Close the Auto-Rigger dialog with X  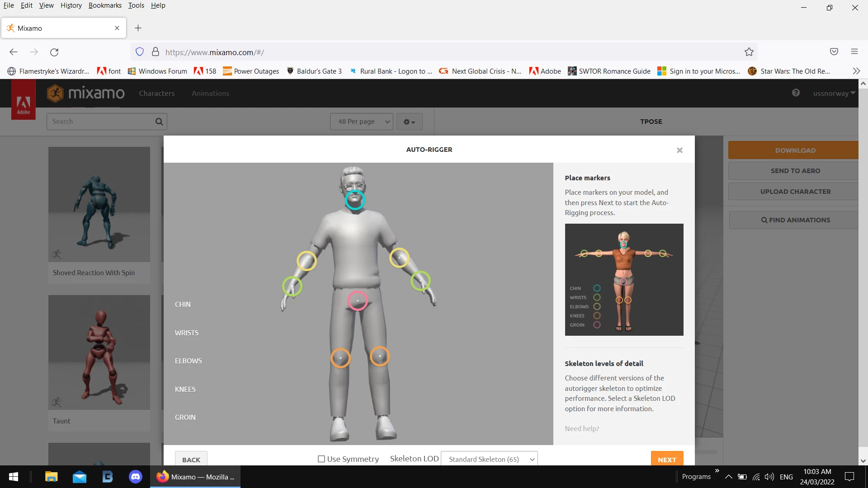(x=679, y=150)
